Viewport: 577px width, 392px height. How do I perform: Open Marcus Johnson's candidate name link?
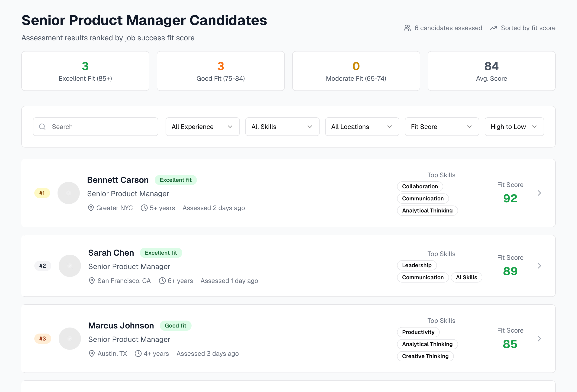pyautogui.click(x=121, y=325)
